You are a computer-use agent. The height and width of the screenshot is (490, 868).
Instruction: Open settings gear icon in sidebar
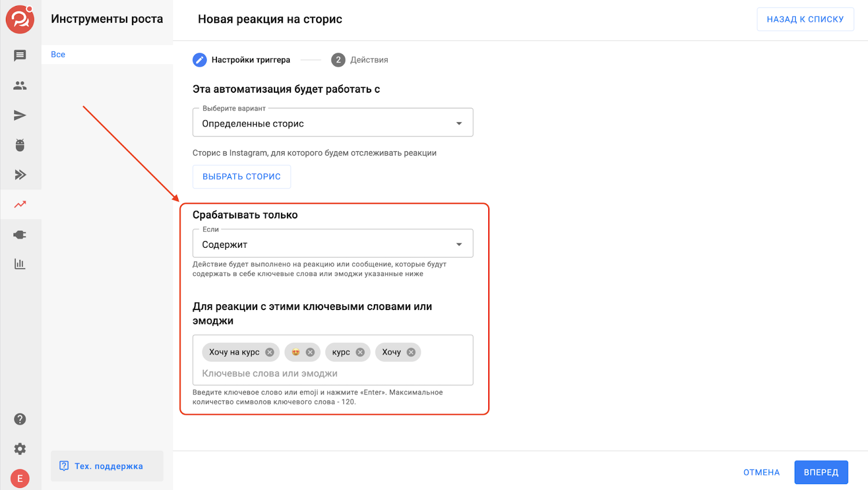point(20,449)
